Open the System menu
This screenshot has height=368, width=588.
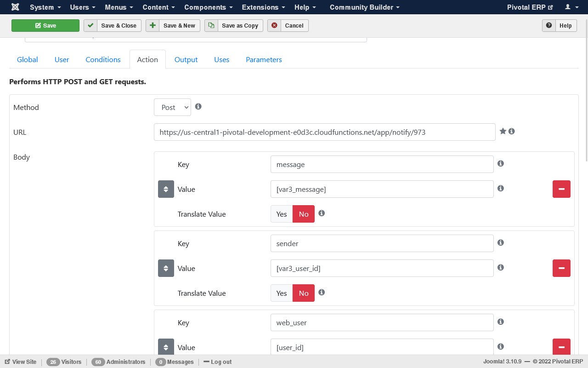(x=45, y=7)
